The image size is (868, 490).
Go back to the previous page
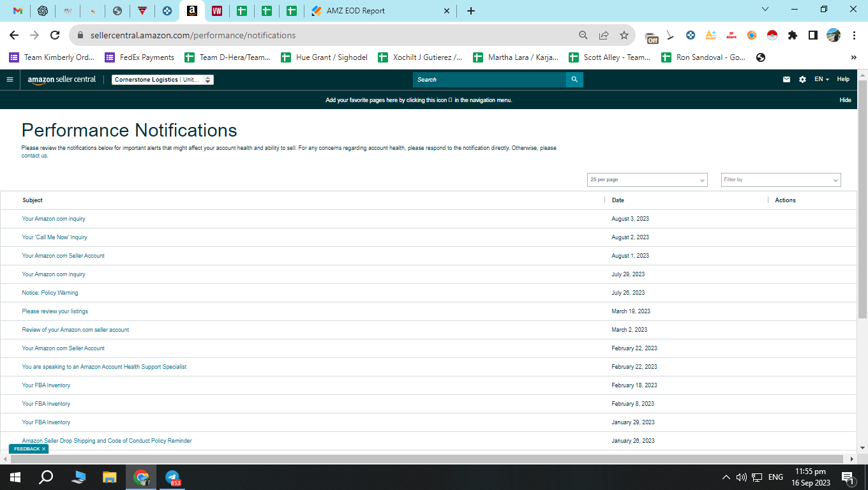click(14, 35)
